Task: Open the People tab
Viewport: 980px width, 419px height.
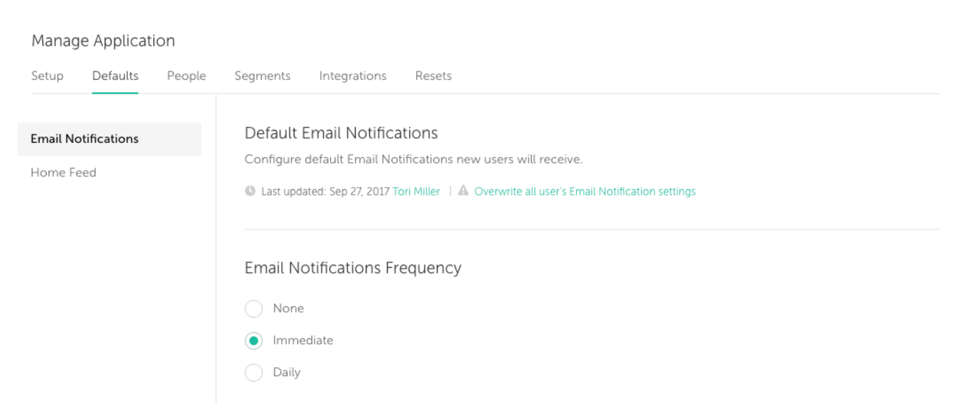Action: [186, 76]
